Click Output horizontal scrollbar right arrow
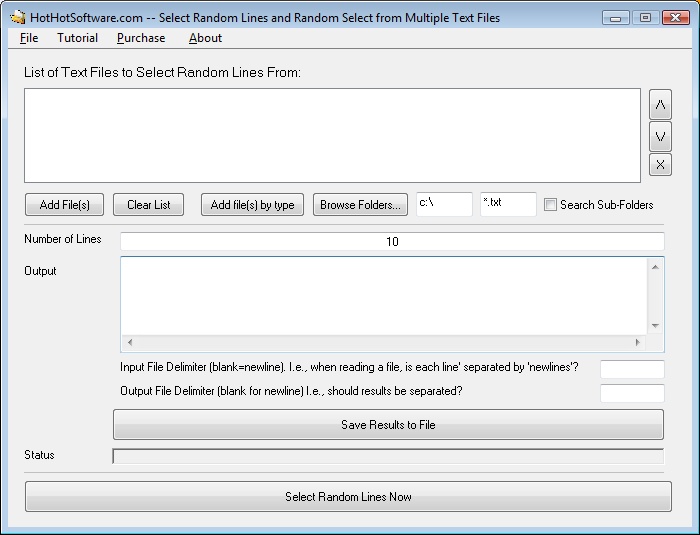This screenshot has width=700, height=535. pos(638,343)
